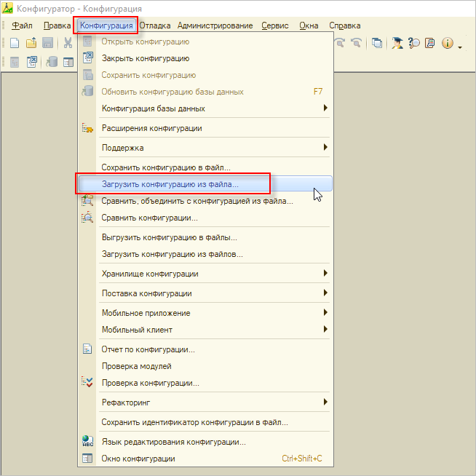The image size is (476, 476).
Task: Click the Open file folder icon
Action: (31, 43)
